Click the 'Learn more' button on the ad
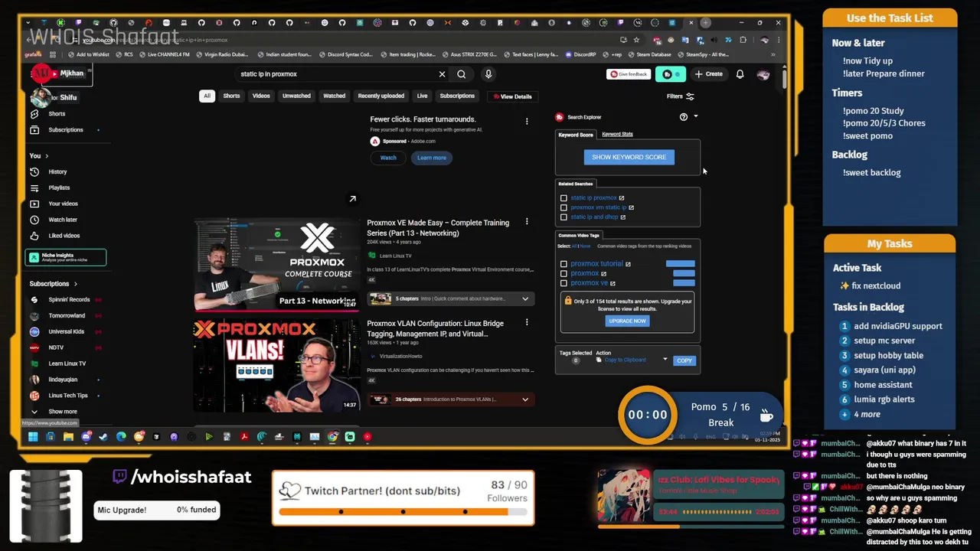The height and width of the screenshot is (551, 980). click(432, 158)
